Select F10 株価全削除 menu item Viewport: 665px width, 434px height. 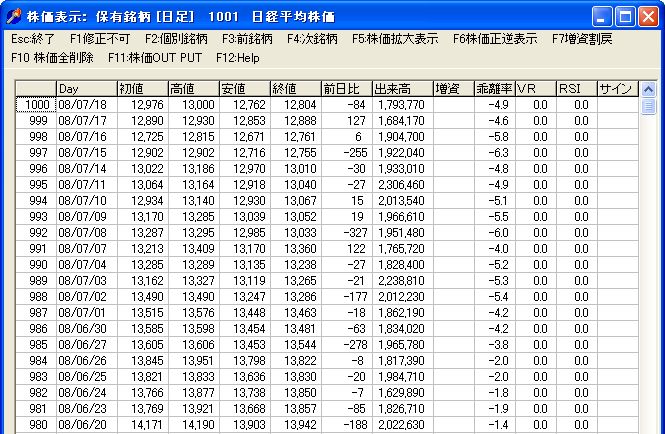click(x=53, y=58)
